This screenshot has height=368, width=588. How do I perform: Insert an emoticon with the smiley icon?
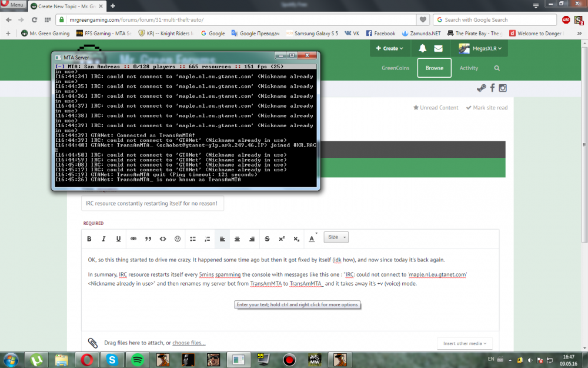[x=178, y=238]
